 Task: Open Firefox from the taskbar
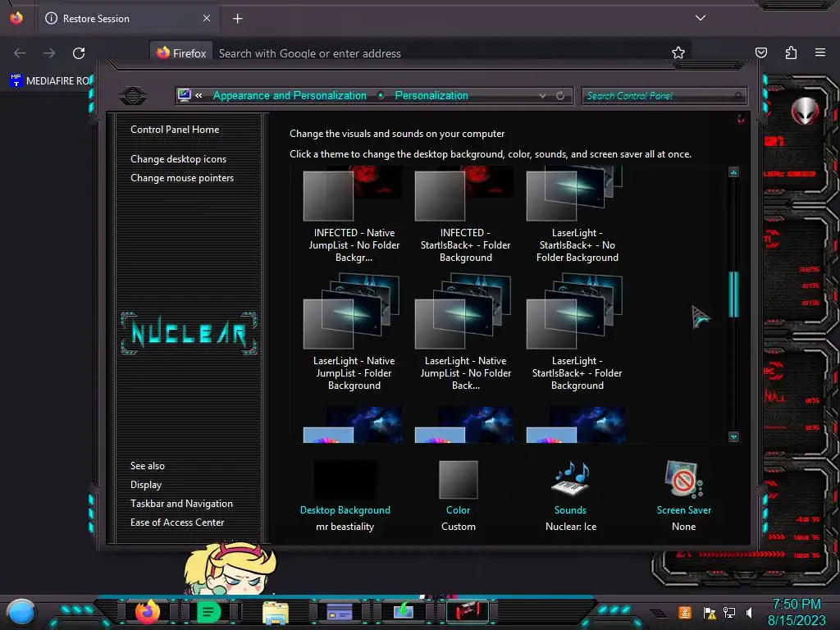tap(148, 611)
